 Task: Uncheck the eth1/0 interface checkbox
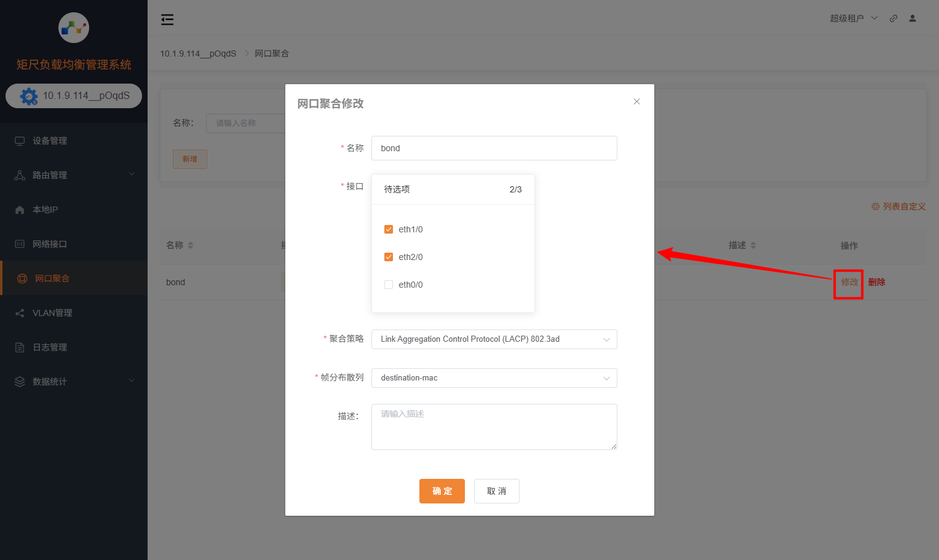389,229
